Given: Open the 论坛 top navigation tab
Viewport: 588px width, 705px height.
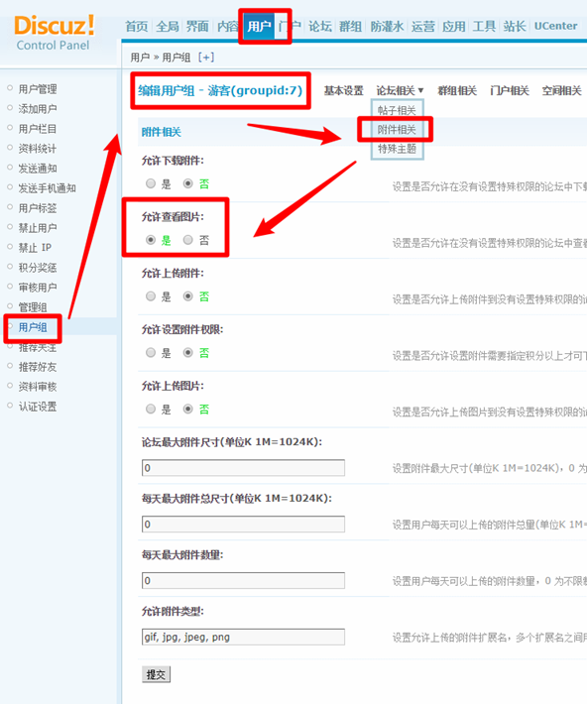Looking at the screenshot, I should tap(320, 26).
